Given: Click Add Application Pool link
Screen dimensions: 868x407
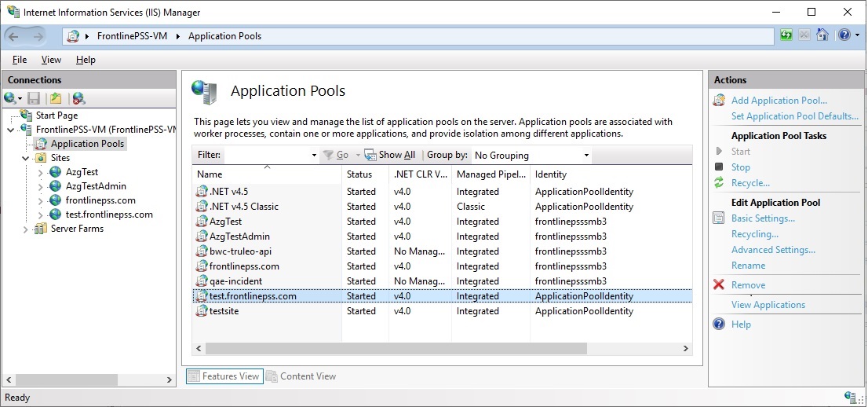Looking at the screenshot, I should click(x=779, y=101).
